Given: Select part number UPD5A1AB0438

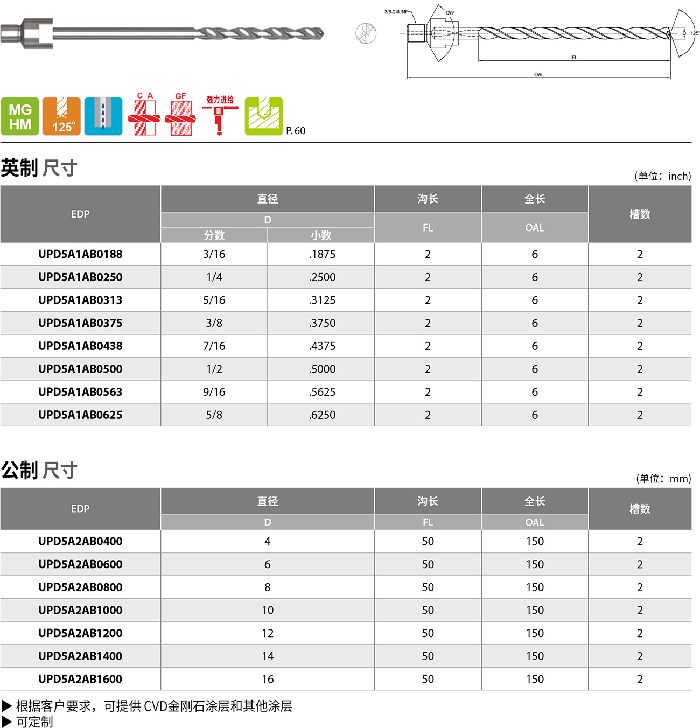Looking at the screenshot, I should [80, 346].
